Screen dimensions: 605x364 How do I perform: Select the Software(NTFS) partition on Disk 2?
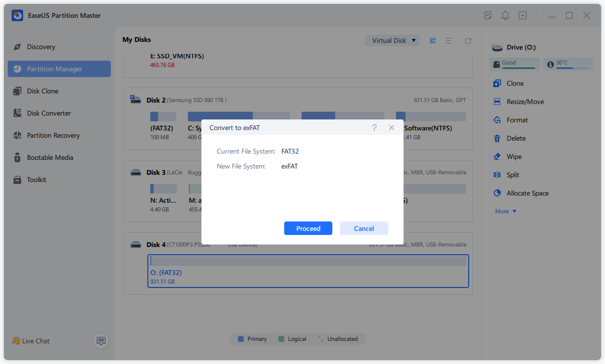point(430,126)
